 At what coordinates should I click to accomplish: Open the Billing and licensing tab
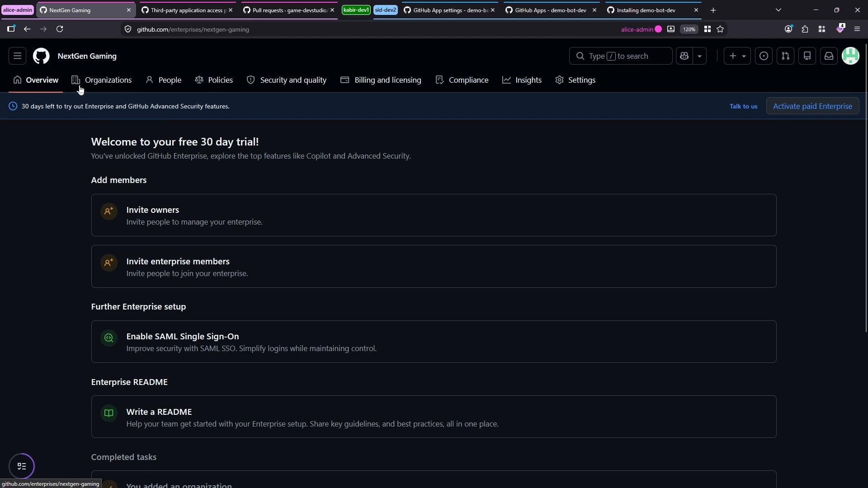coord(381,80)
